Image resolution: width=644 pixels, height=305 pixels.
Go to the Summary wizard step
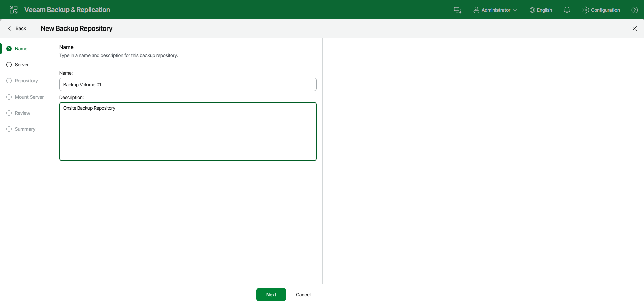point(25,129)
